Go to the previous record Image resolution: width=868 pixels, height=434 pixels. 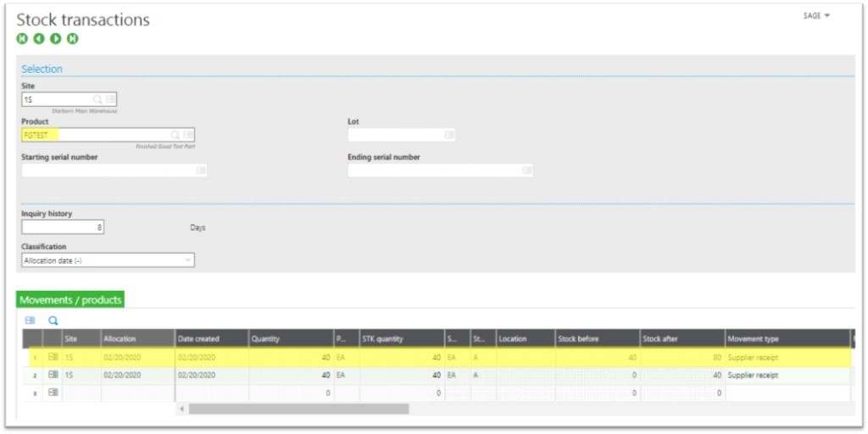(39, 39)
